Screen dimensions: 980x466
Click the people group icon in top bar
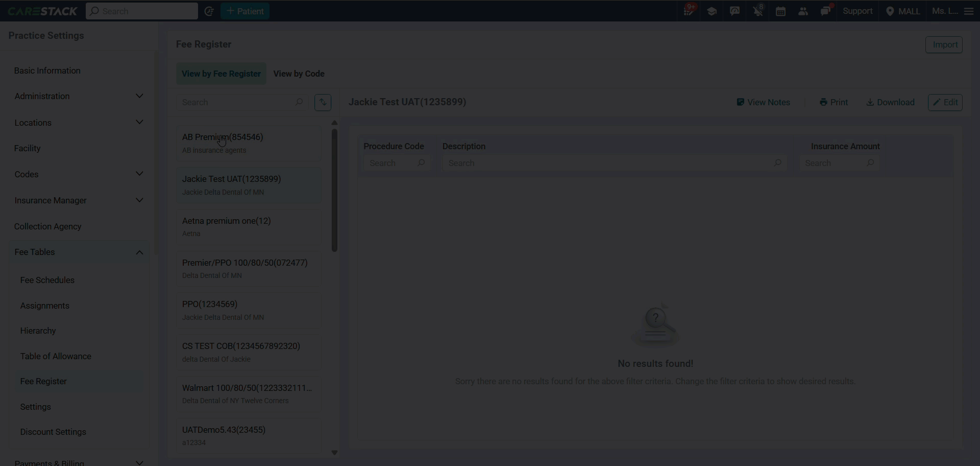tap(803, 11)
